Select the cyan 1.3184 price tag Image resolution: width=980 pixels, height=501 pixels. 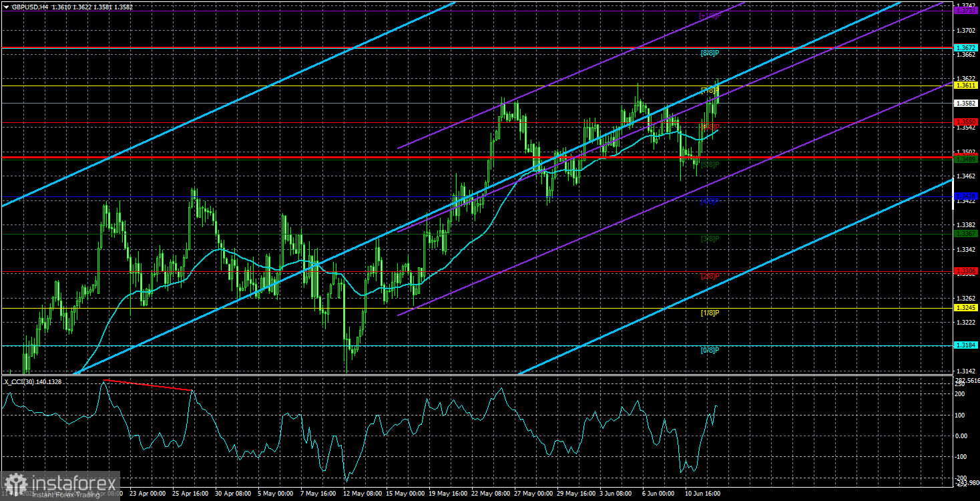pos(967,345)
